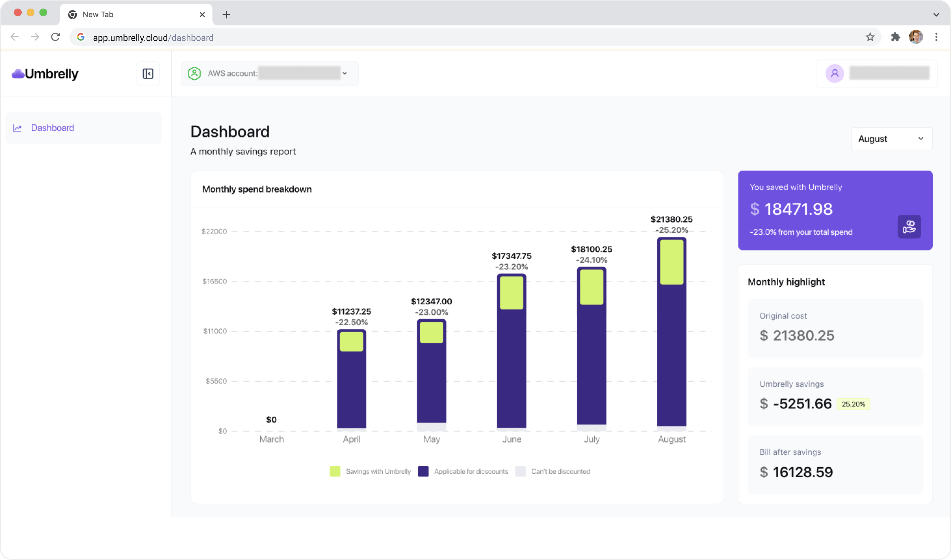Click the Chrome profile picture
This screenshot has width=951, height=560.
[915, 37]
